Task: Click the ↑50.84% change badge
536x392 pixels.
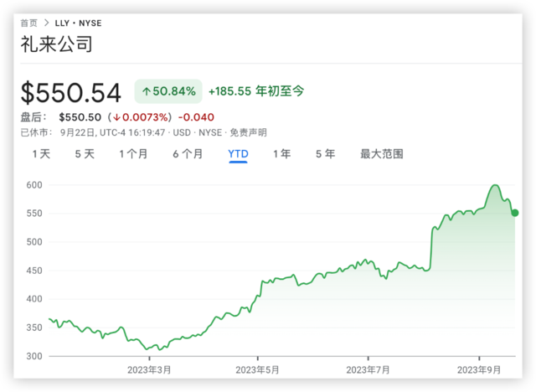Action: coord(168,91)
